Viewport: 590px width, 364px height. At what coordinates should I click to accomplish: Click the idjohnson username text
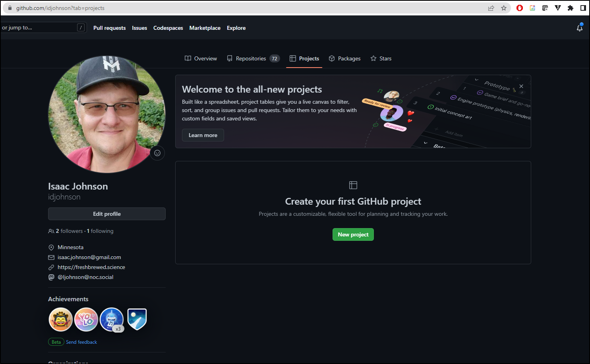tap(64, 197)
